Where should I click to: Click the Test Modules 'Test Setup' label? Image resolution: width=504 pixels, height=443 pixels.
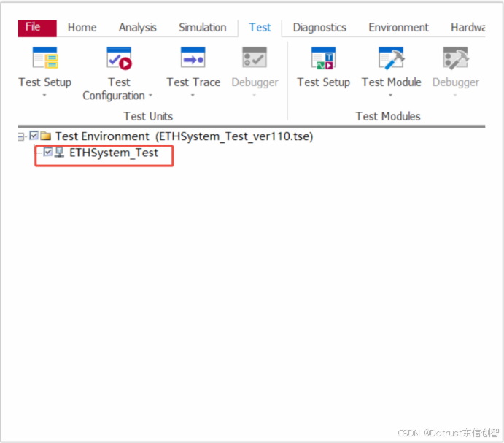click(323, 82)
